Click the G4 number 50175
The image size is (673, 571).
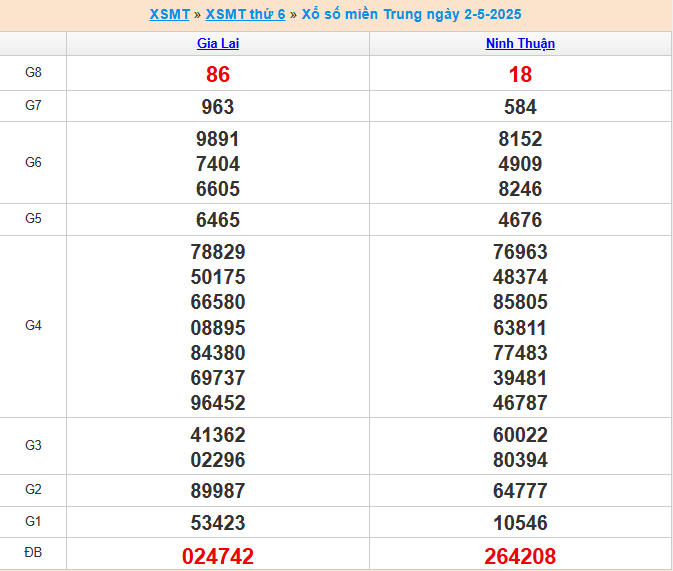coord(218,277)
